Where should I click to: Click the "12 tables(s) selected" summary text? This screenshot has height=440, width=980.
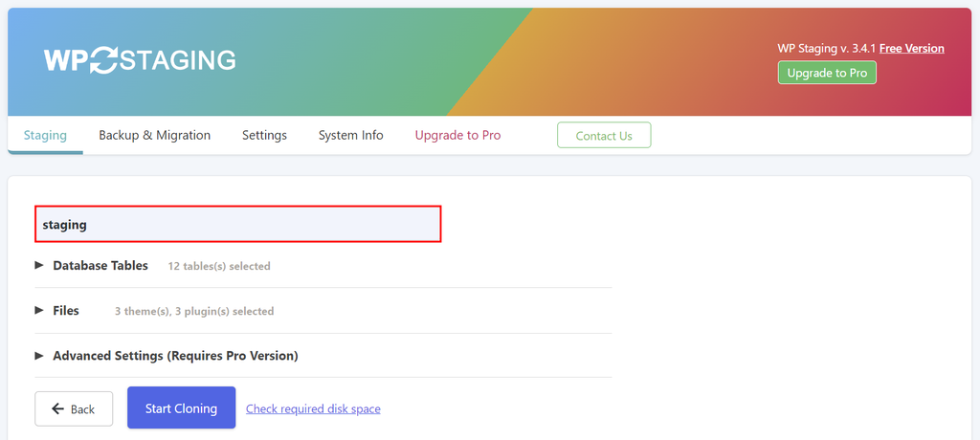point(219,266)
